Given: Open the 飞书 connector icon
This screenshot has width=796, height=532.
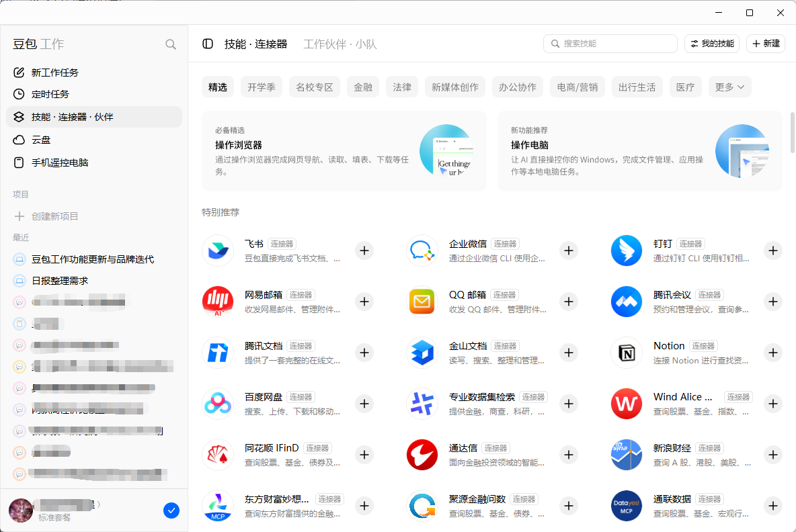Looking at the screenshot, I should click(x=218, y=251).
